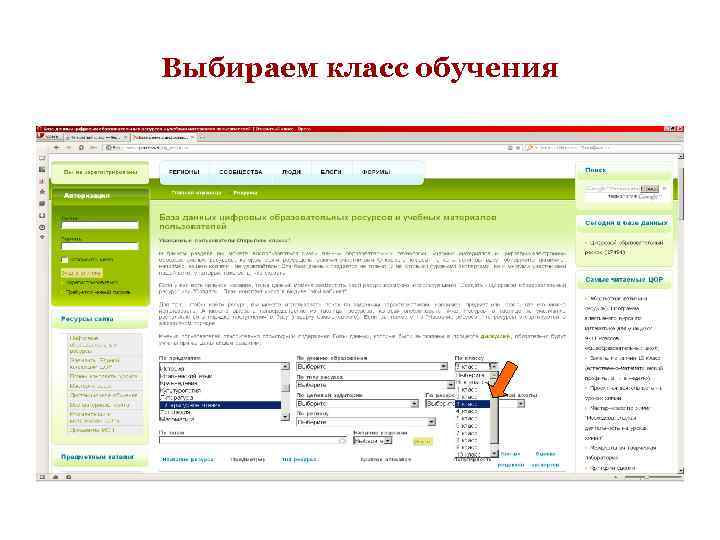Click the yellow search button in the filter form

422,441
